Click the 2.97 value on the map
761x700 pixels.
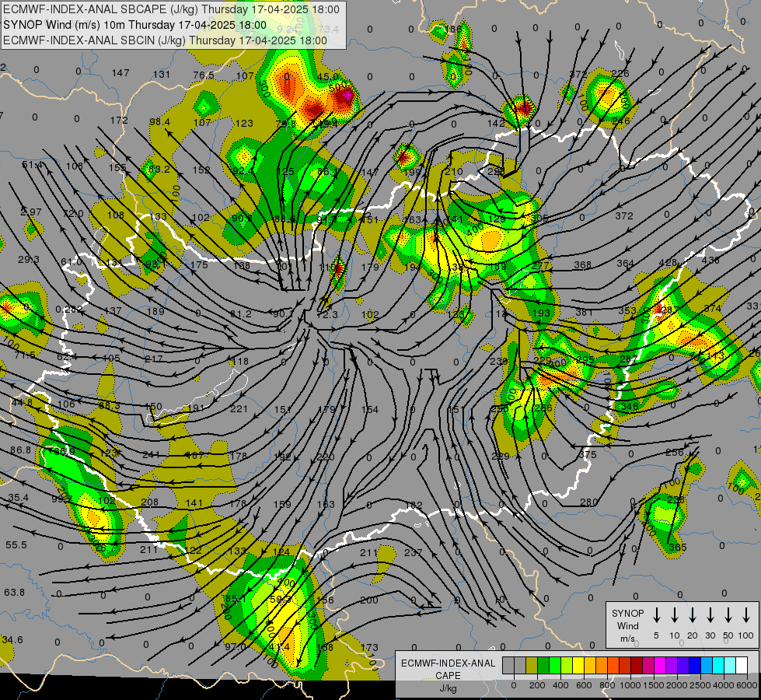point(31,212)
